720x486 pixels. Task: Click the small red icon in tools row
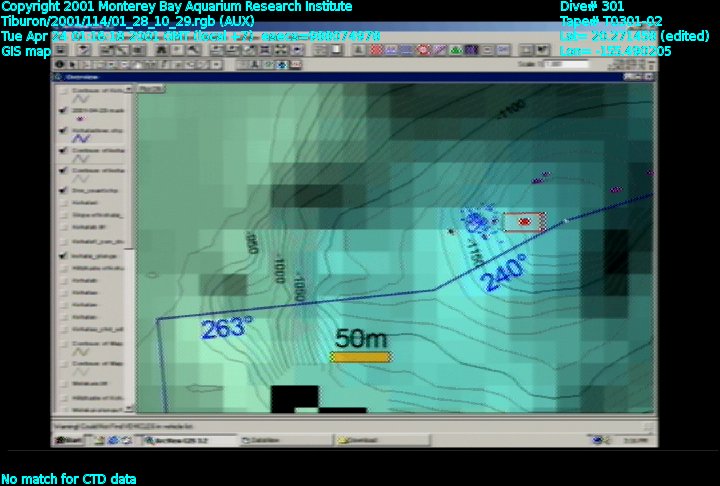(x=296, y=65)
